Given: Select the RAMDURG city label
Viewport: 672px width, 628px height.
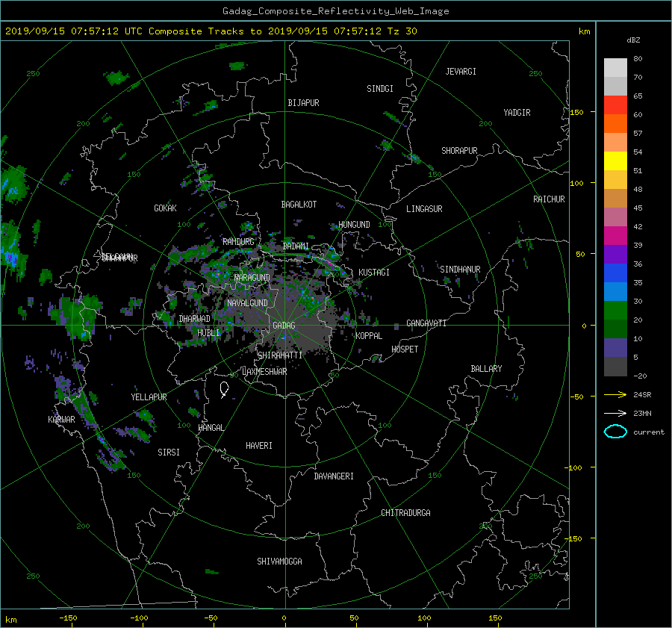Looking at the screenshot, I should click(238, 242).
